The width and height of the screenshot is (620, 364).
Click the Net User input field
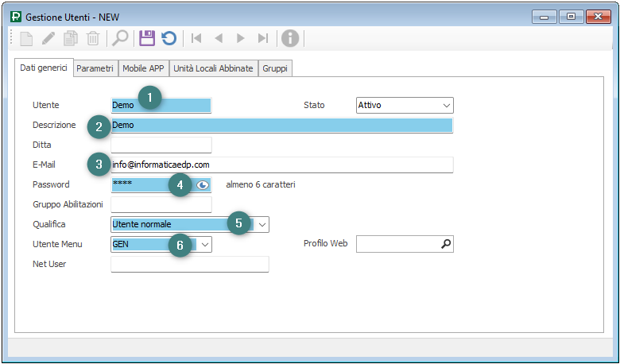[189, 264]
